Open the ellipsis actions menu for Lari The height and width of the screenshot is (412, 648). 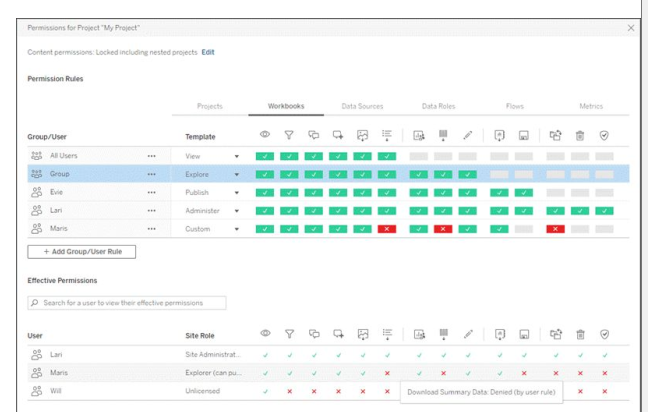point(152,211)
